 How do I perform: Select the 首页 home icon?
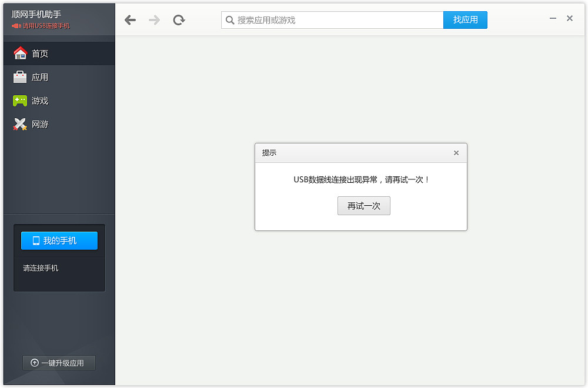click(x=20, y=53)
